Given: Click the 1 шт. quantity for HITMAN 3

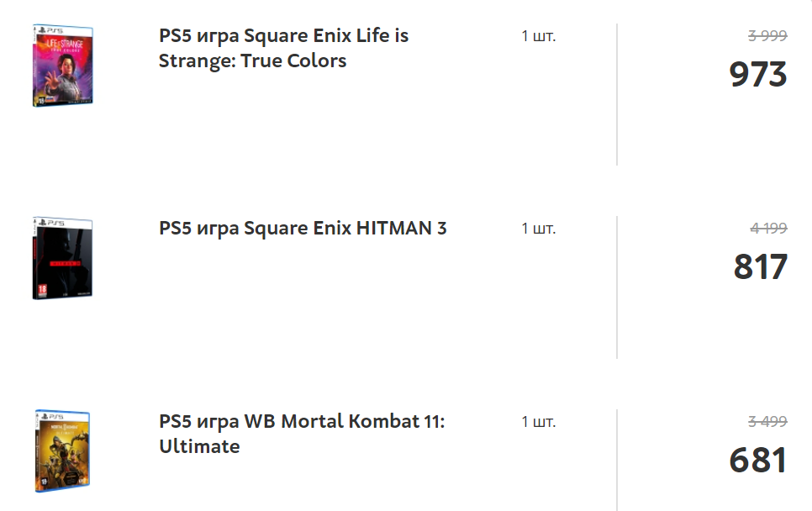Looking at the screenshot, I should [x=538, y=229].
